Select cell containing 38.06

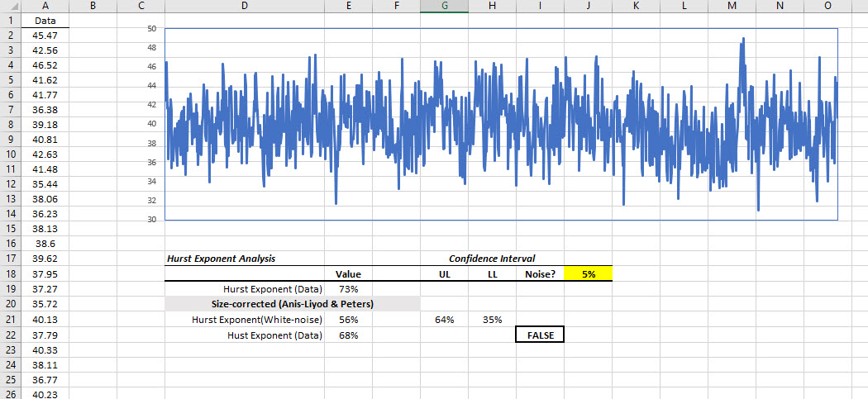45,198
